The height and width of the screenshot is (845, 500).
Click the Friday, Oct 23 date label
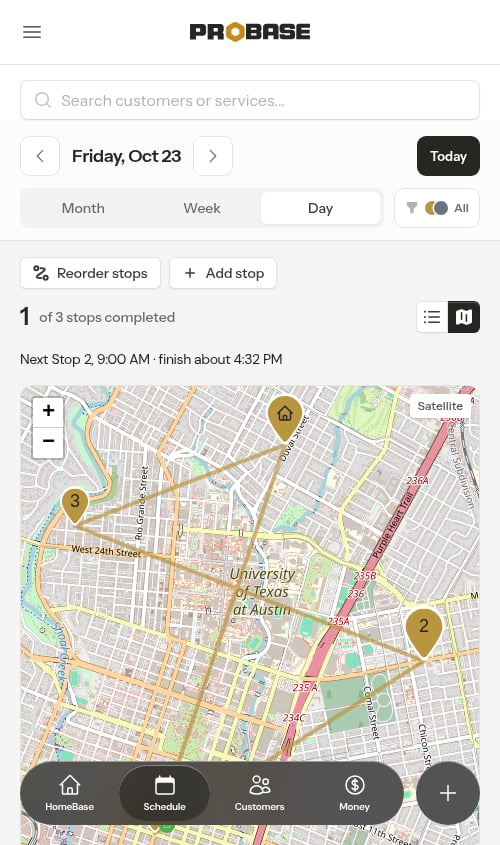click(x=127, y=156)
